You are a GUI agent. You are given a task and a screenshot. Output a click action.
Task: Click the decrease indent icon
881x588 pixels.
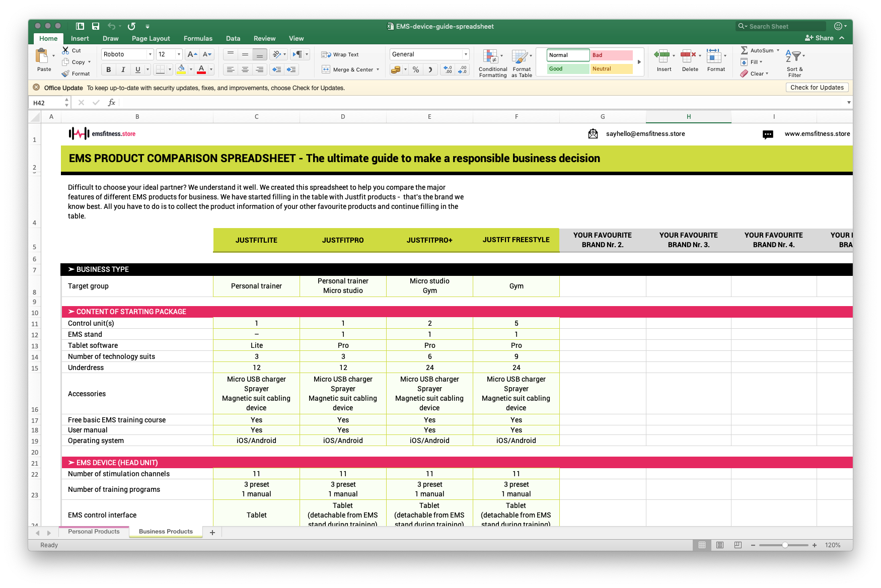(276, 69)
